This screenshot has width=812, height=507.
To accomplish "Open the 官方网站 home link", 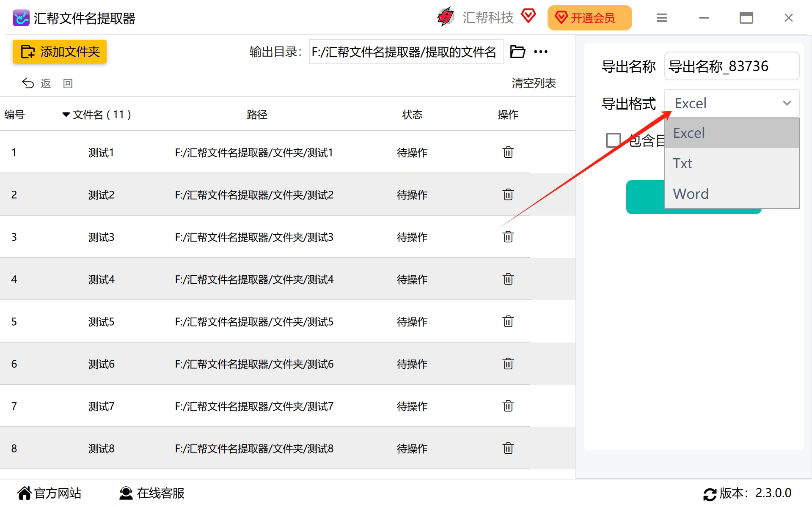I will pos(49,493).
